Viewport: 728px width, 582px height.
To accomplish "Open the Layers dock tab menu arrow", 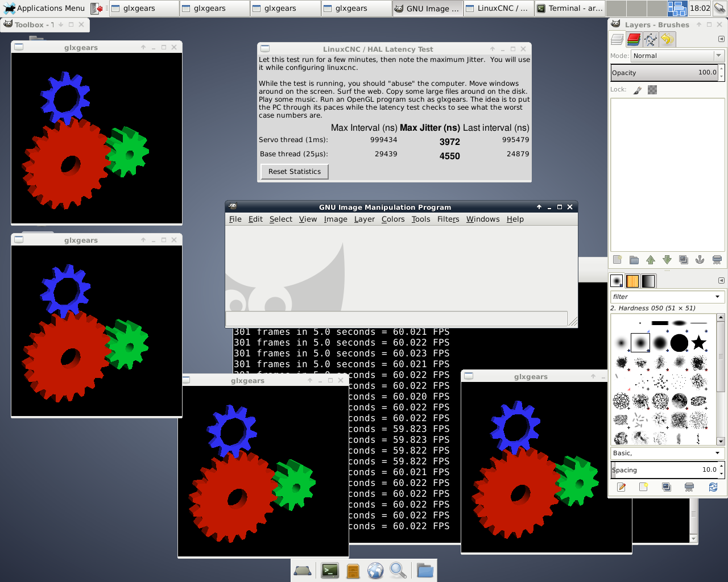I will tap(721, 39).
